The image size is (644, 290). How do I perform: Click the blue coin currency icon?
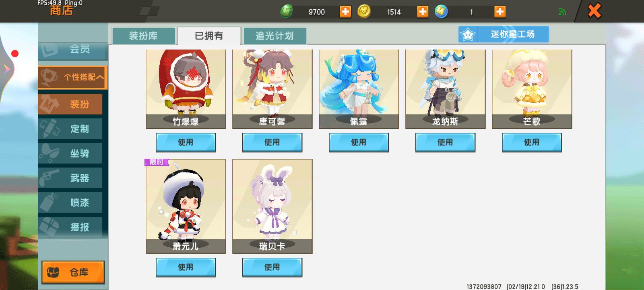coord(441,11)
